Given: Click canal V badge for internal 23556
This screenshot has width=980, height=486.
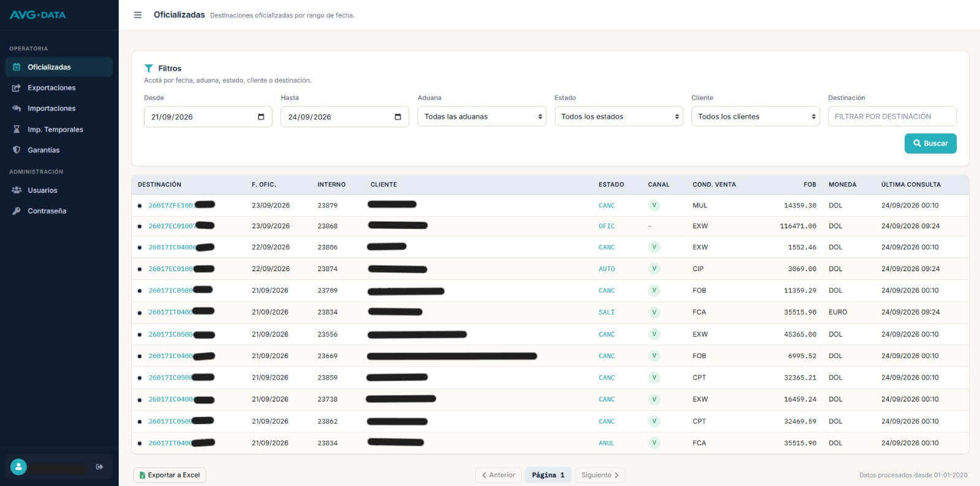Looking at the screenshot, I should pyautogui.click(x=654, y=334).
